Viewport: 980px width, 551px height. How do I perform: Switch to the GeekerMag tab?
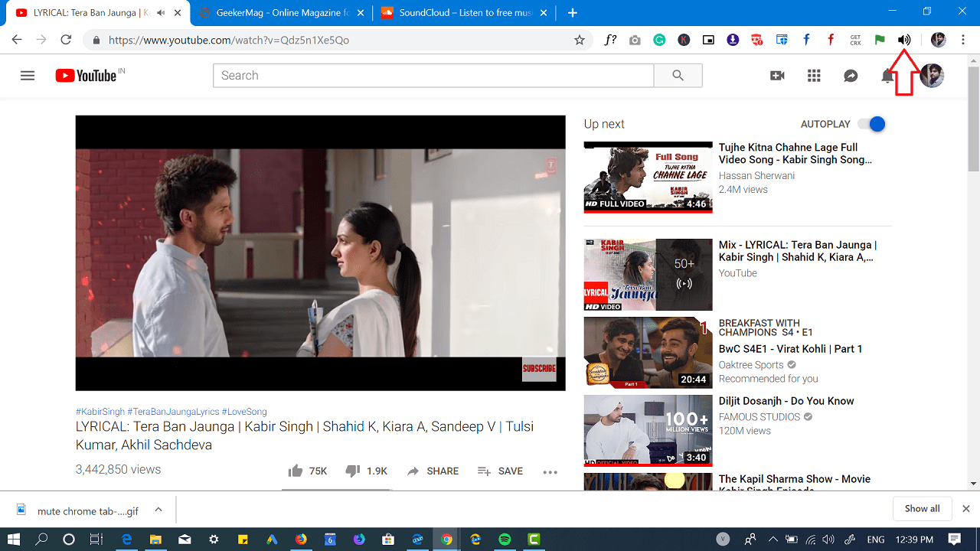280,13
